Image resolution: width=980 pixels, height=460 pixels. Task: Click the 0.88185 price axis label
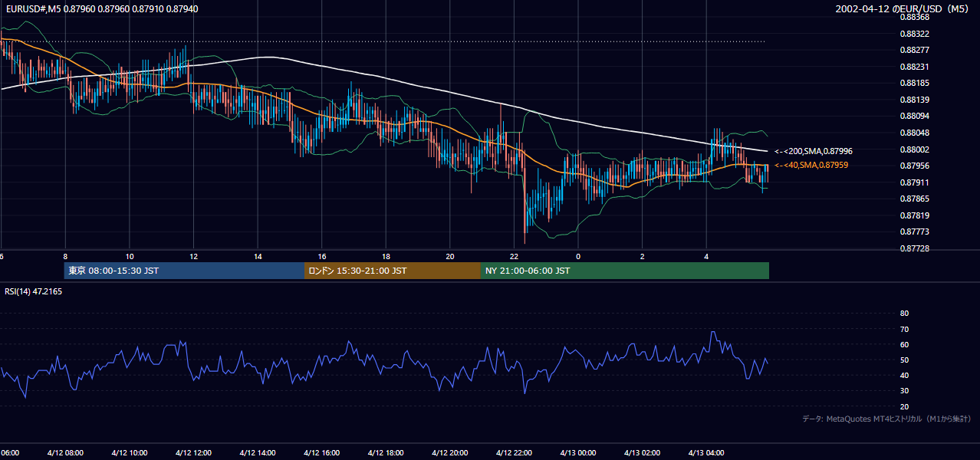(x=914, y=83)
